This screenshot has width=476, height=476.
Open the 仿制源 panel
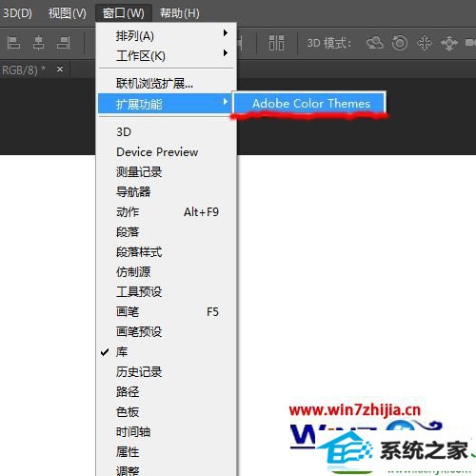tap(166, 272)
